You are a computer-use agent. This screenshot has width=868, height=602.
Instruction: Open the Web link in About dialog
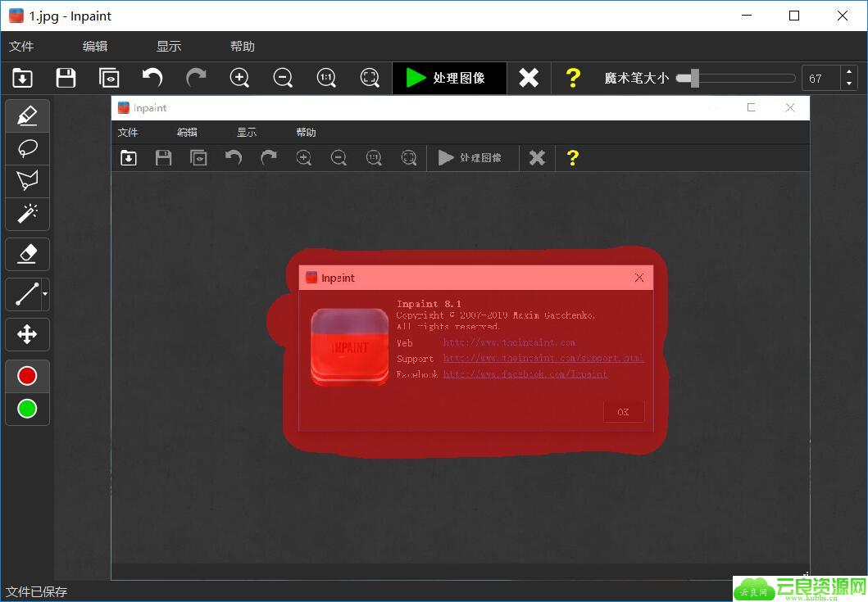tap(509, 343)
